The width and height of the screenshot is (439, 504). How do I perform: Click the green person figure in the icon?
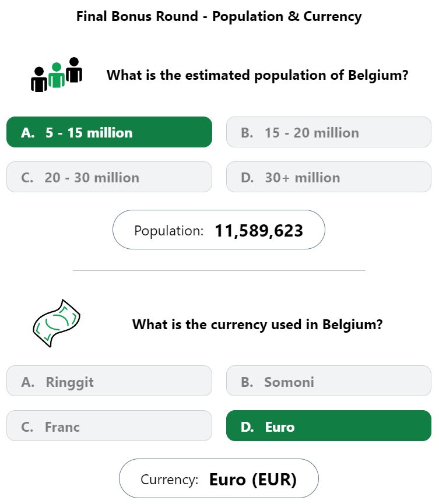click(x=57, y=75)
